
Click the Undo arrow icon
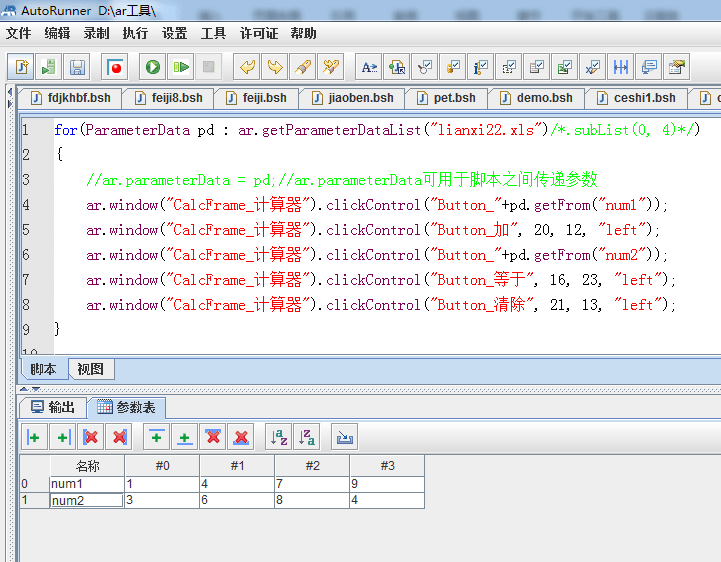246,67
